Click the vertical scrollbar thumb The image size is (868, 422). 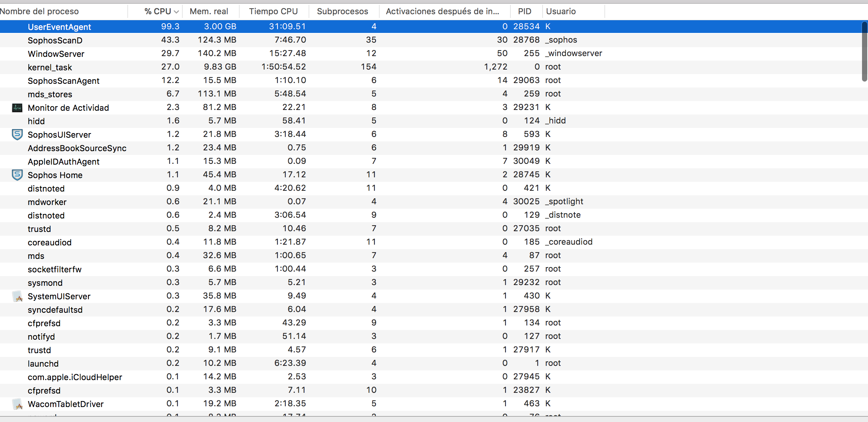pyautogui.click(x=864, y=51)
